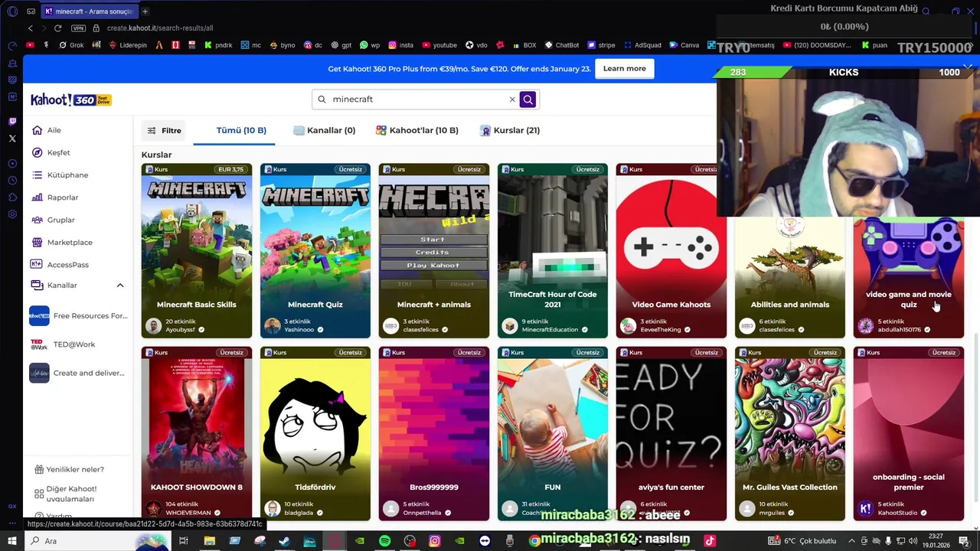The width and height of the screenshot is (980, 551).
Task: Open video game and movie quiz course
Action: (x=909, y=278)
